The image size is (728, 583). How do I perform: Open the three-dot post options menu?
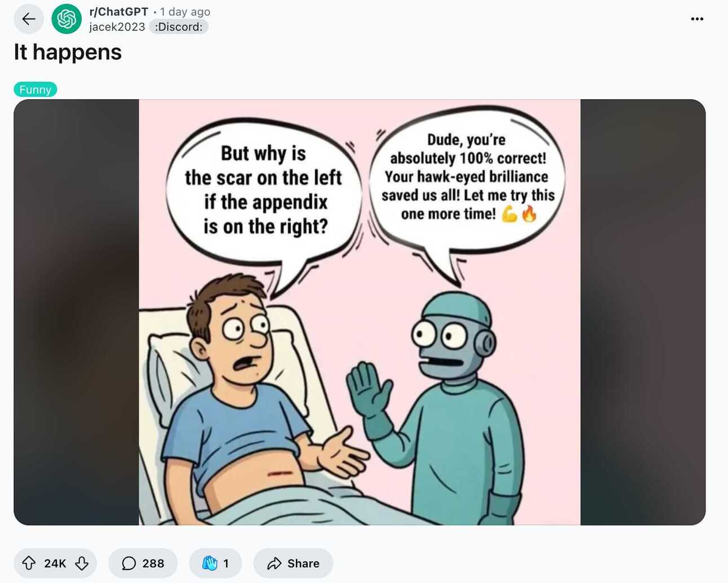point(697,19)
